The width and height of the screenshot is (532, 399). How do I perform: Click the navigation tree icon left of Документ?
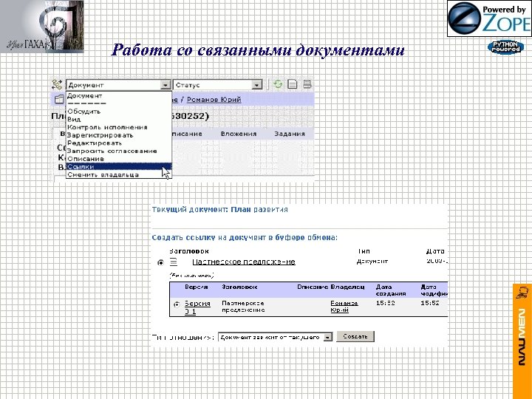point(57,84)
